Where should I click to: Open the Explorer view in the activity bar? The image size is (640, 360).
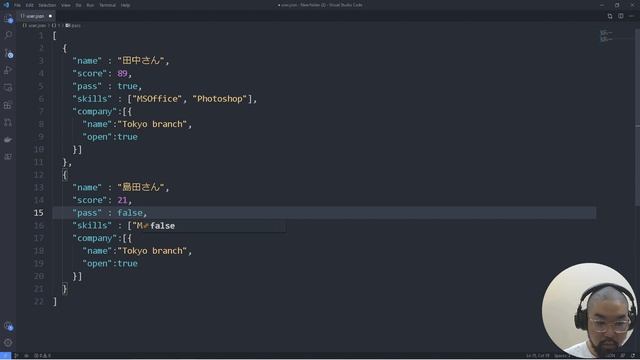[8, 18]
